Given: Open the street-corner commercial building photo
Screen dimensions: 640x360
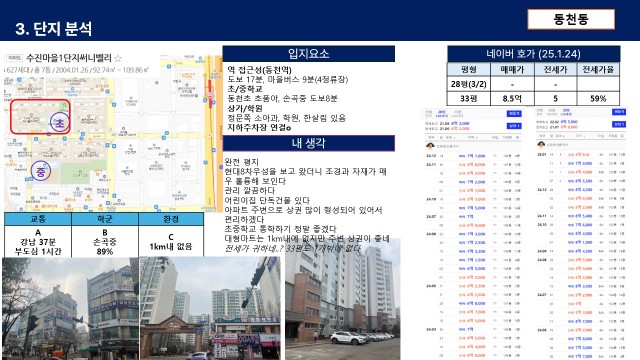Looking at the screenshot, I should click(x=70, y=309).
